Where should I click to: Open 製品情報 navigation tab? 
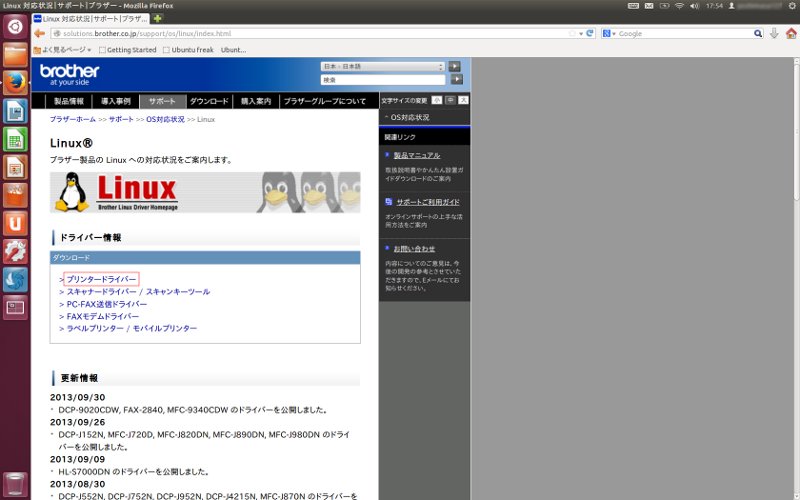pyautogui.click(x=69, y=101)
